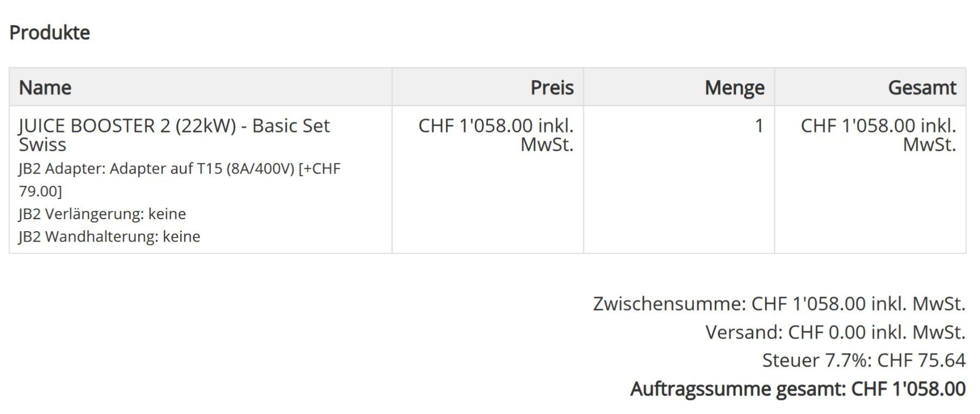Click the Versand label
Image resolution: width=980 pixels, height=414 pixels.
[744, 332]
